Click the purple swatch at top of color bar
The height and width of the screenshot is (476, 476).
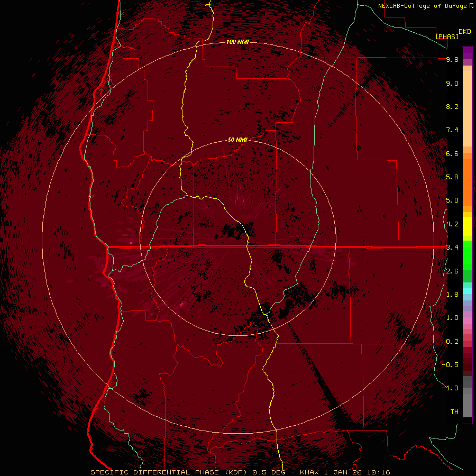click(467, 53)
